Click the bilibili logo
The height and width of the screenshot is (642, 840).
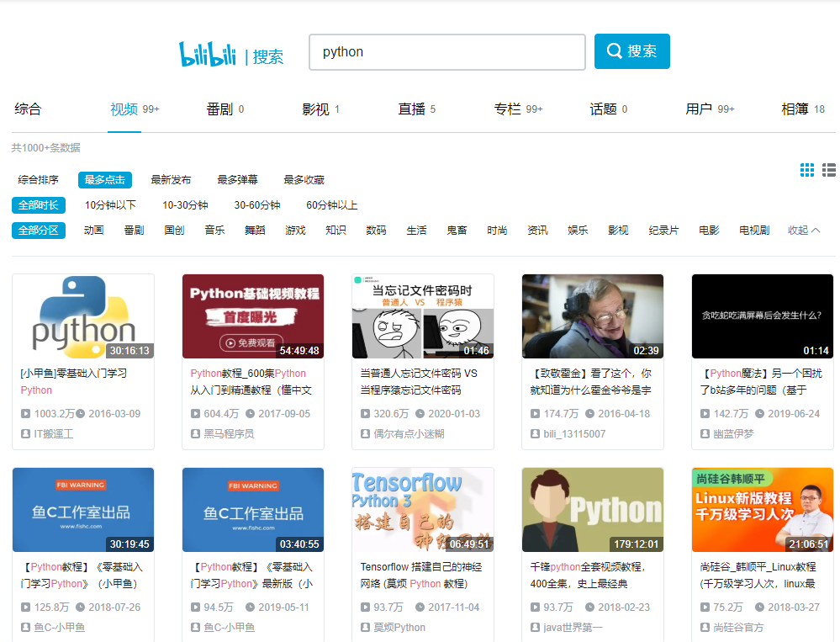point(208,54)
